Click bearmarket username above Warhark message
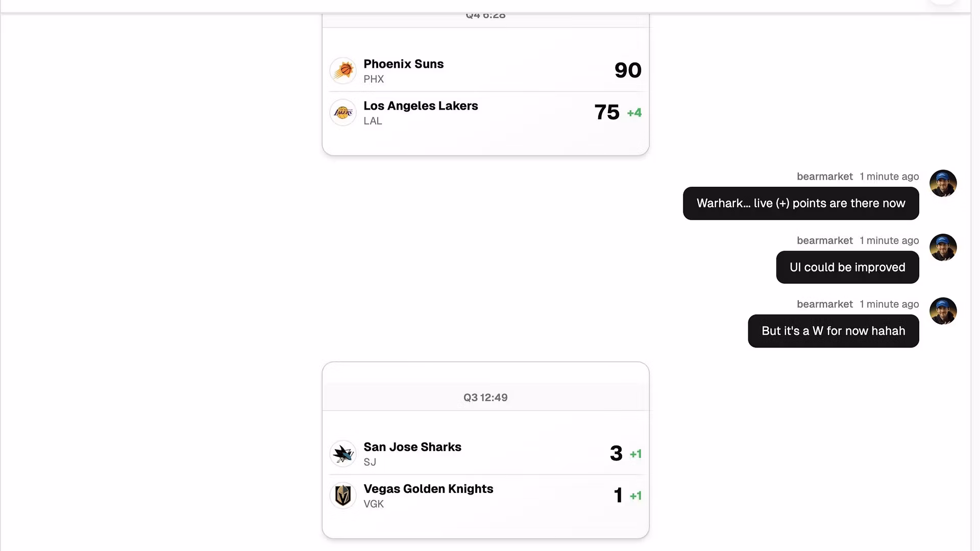980x551 pixels. point(824,177)
